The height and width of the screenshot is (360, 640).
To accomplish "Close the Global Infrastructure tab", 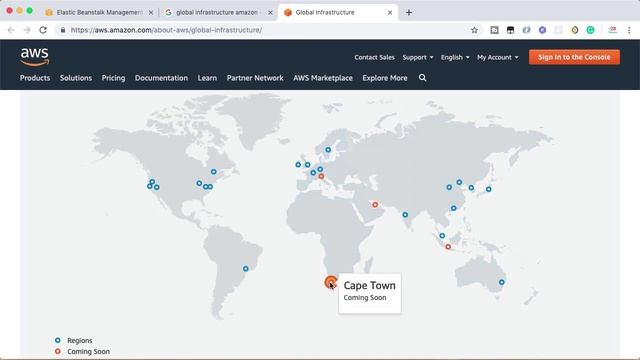I will pyautogui.click(x=390, y=13).
